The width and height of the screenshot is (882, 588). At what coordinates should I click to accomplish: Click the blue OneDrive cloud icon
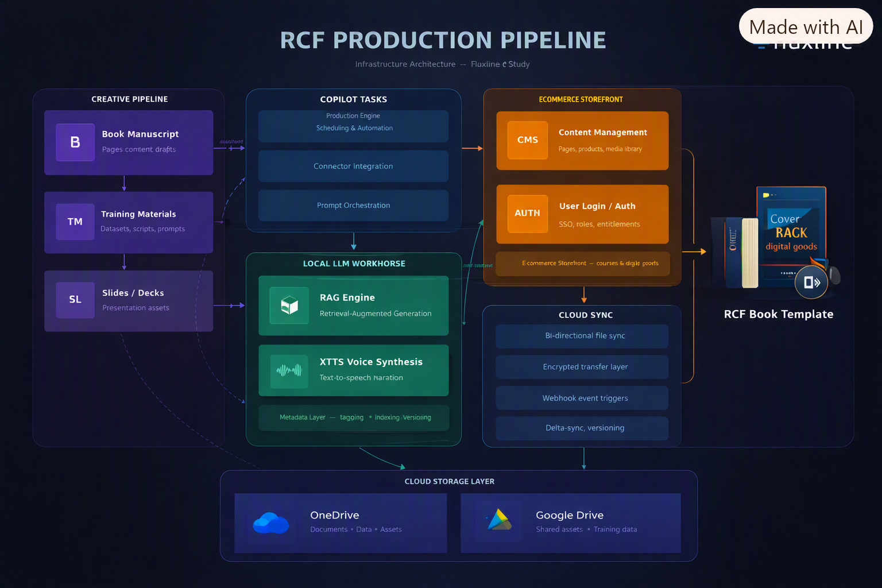(271, 522)
